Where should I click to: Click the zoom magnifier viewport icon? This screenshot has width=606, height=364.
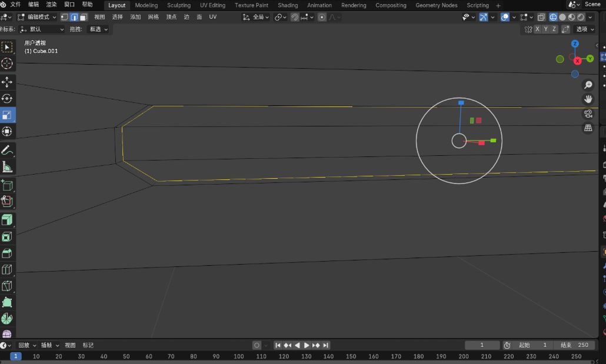click(588, 85)
